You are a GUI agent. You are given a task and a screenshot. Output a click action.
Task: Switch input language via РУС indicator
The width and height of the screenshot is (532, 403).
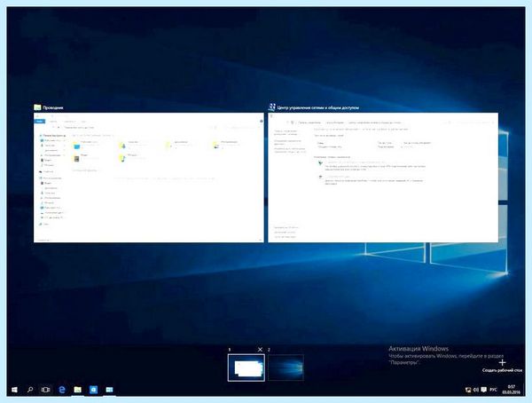[x=493, y=390]
